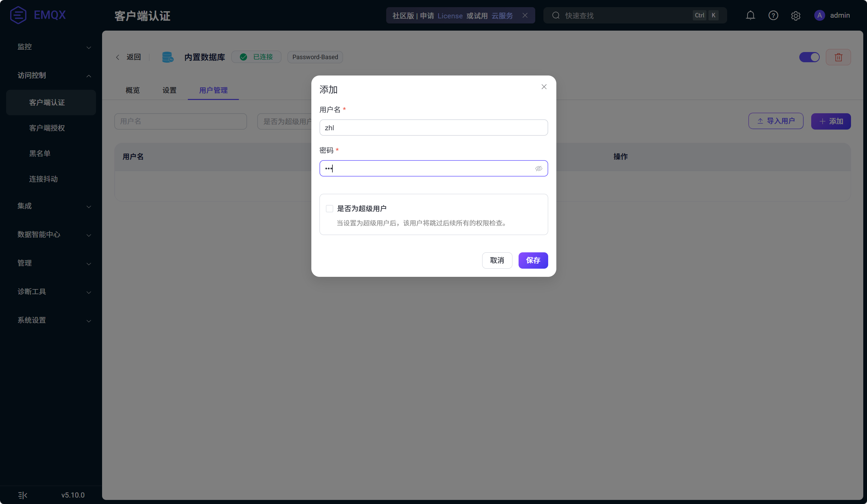The height and width of the screenshot is (504, 867).
Task: Check the superuser checkbox
Action: click(x=329, y=209)
